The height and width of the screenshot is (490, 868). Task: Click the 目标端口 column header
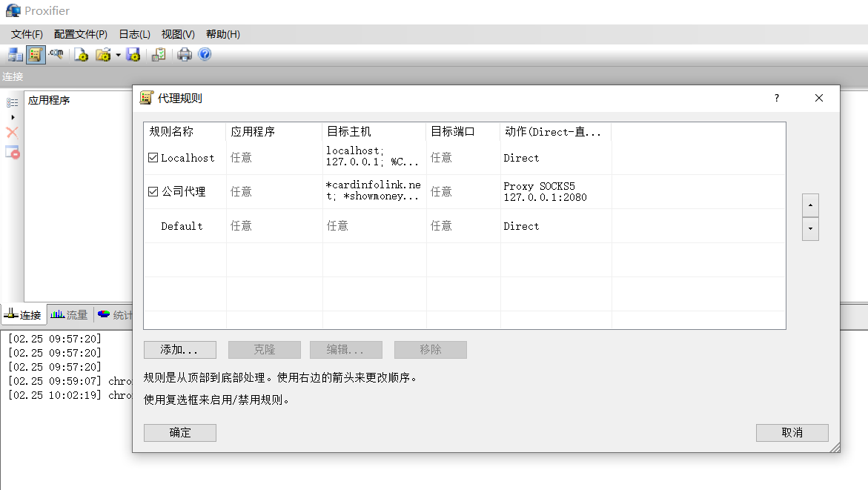pos(463,132)
